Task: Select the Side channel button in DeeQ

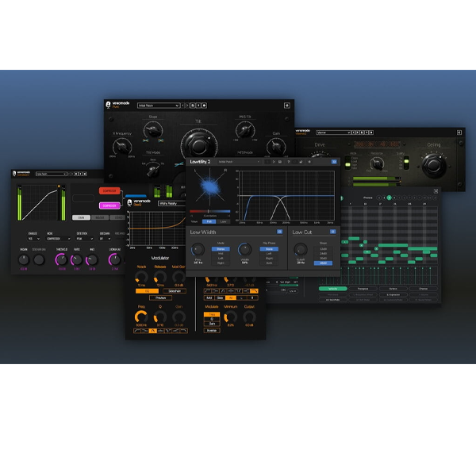Action: 220,297
